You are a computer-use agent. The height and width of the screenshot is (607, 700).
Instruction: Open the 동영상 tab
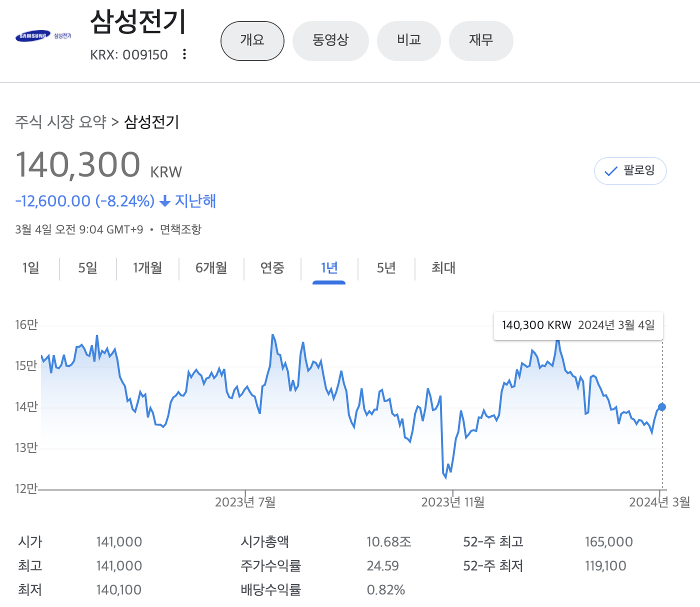tap(330, 41)
